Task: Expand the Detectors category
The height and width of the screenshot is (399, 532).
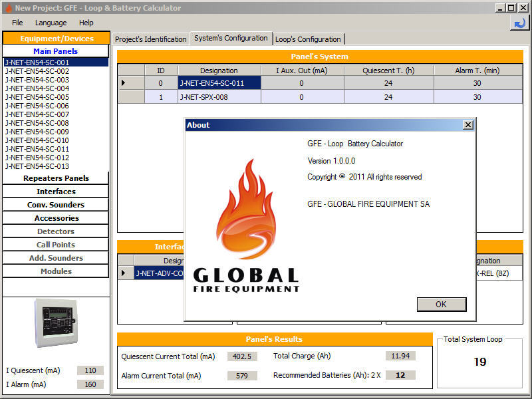Action: coord(56,231)
